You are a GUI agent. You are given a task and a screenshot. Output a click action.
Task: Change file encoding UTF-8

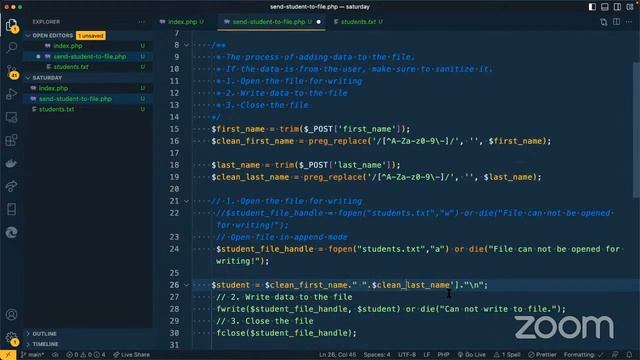(407, 355)
